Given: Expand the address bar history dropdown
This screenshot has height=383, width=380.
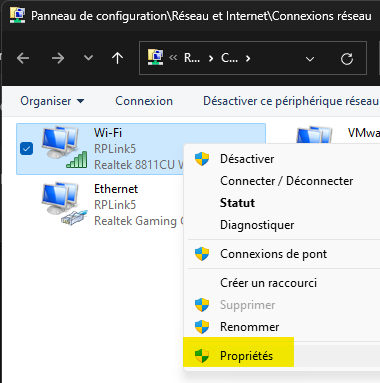Looking at the screenshot, I should pos(310,59).
